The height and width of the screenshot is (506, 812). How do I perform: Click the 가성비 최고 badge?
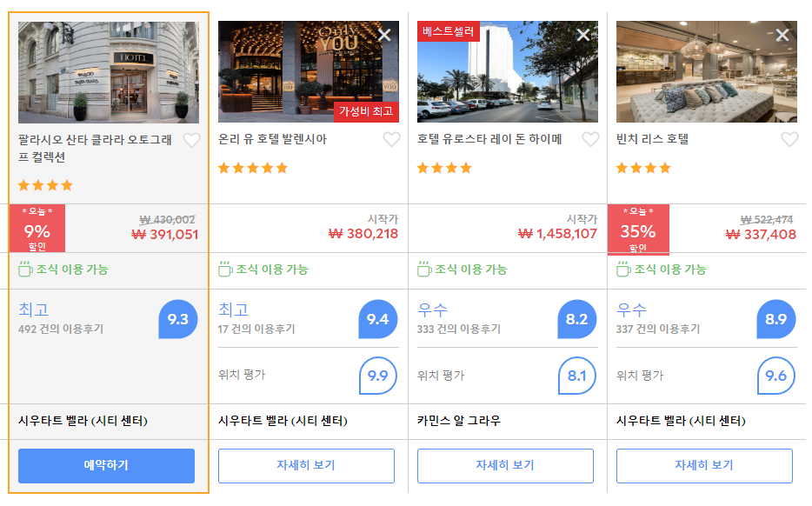point(366,111)
